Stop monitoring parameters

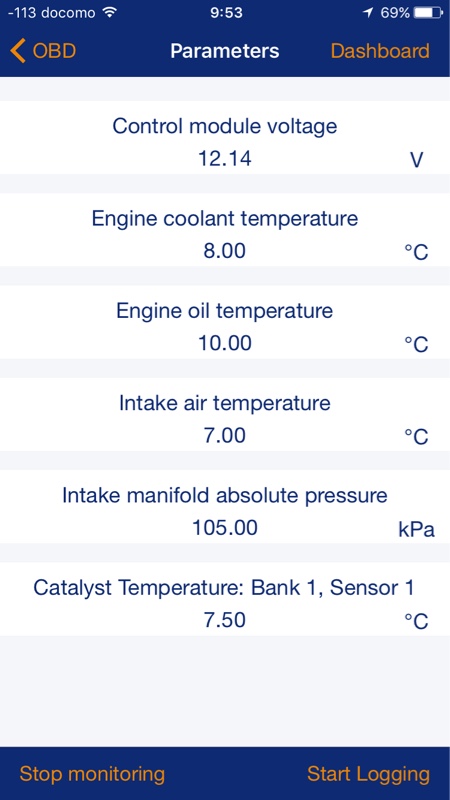click(x=92, y=774)
